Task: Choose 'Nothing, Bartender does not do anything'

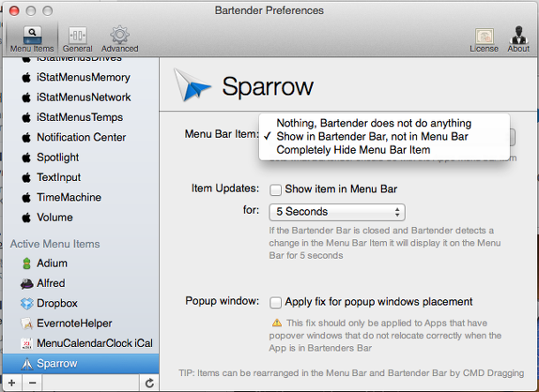Action: [x=384, y=123]
